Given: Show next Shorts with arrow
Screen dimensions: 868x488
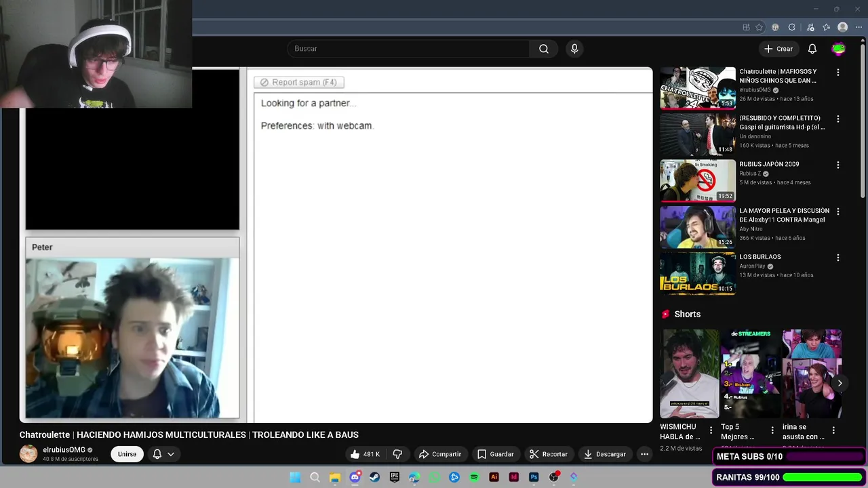Looking at the screenshot, I should pos(840,383).
